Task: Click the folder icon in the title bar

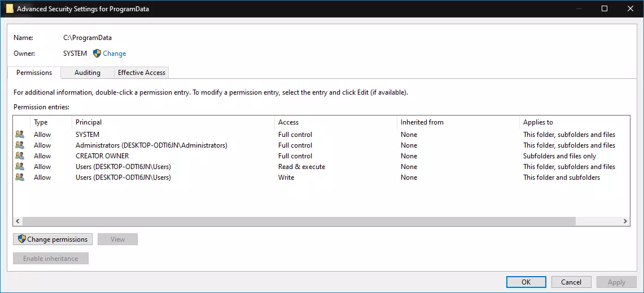Action: point(10,8)
